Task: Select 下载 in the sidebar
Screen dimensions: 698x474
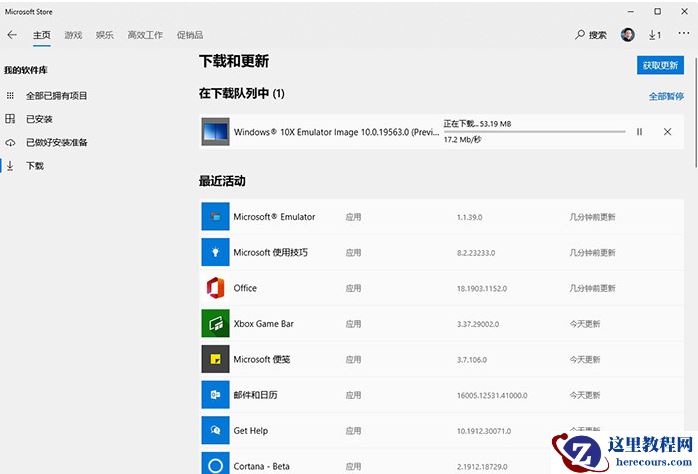Action: 35,166
